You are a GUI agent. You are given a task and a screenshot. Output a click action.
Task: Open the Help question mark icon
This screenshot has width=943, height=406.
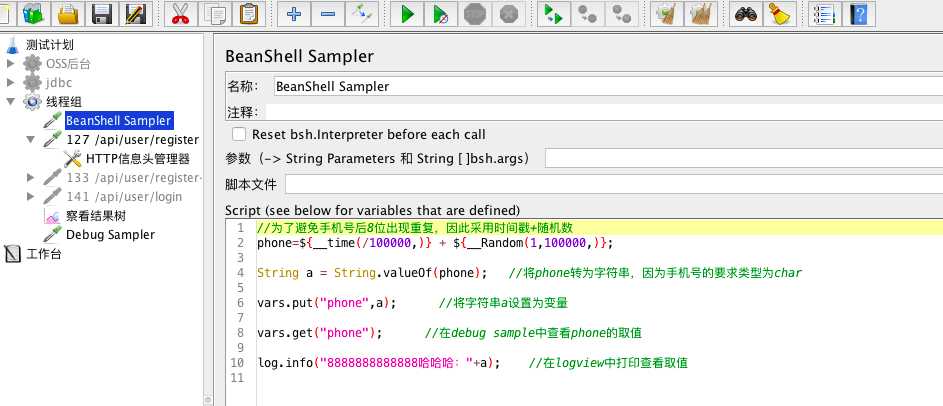[856, 14]
